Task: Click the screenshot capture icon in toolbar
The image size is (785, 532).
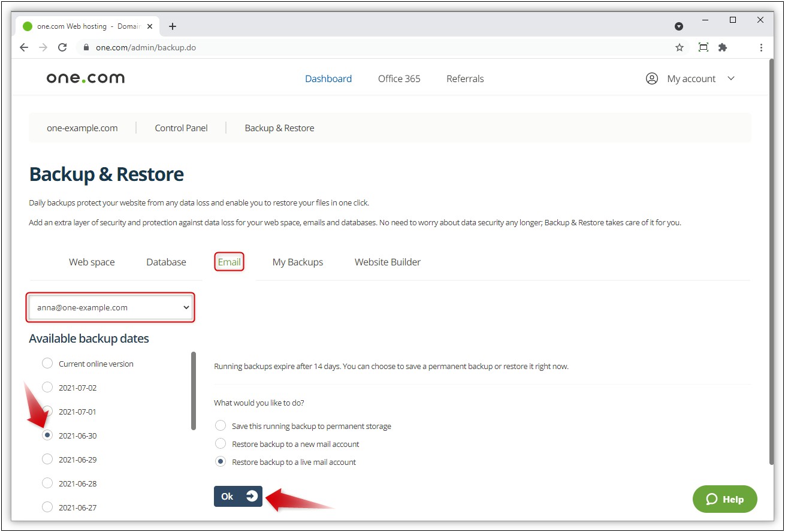Action: (x=704, y=47)
